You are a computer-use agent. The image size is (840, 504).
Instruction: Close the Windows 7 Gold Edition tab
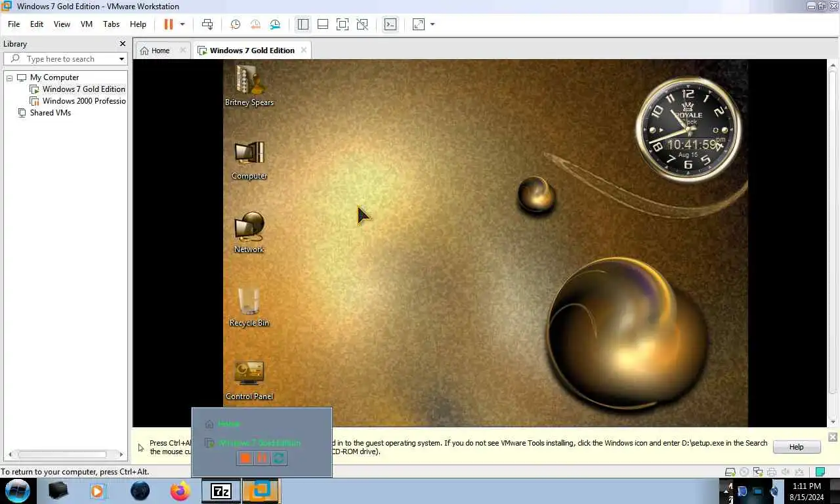click(x=303, y=50)
